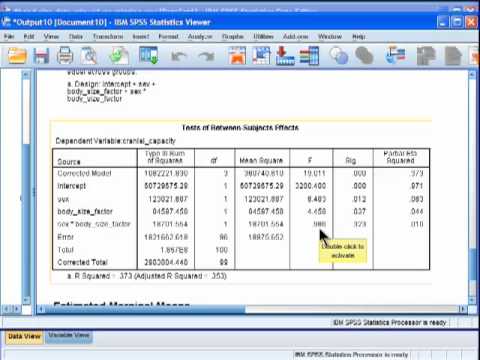480x360 pixels.
Task: Click the Go to Case icon
Action: (x=261, y=55)
